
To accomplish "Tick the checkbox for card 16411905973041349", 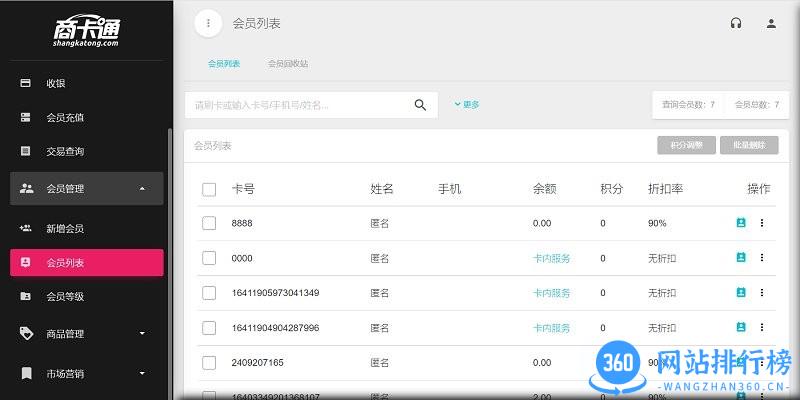I will point(209,293).
